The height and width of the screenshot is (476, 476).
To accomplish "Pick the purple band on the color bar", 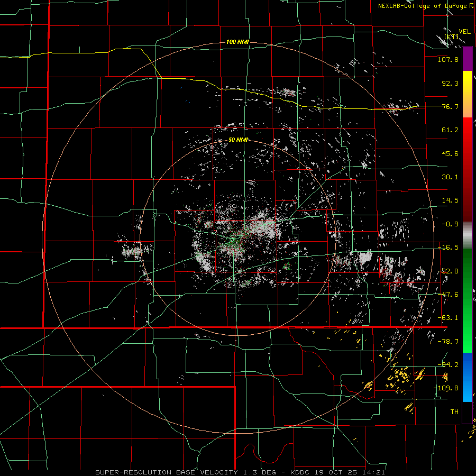I will 467,59.
